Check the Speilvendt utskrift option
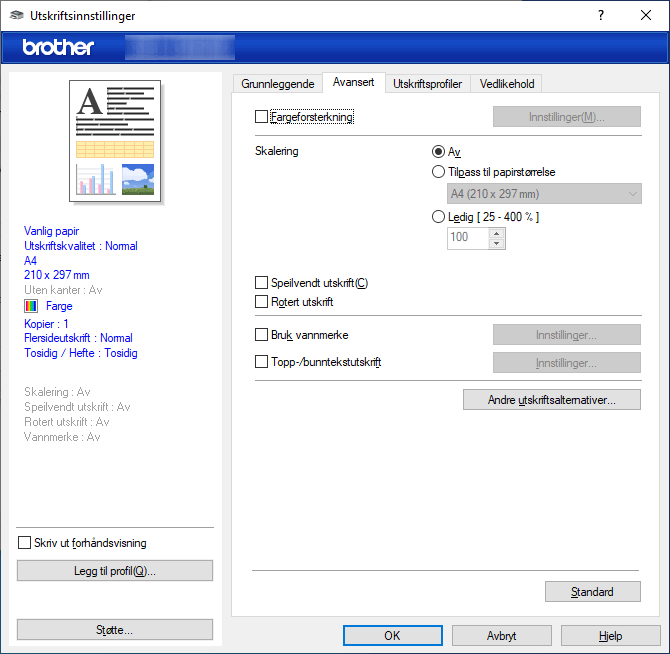Viewport: 670px width, 654px height. (x=262, y=283)
